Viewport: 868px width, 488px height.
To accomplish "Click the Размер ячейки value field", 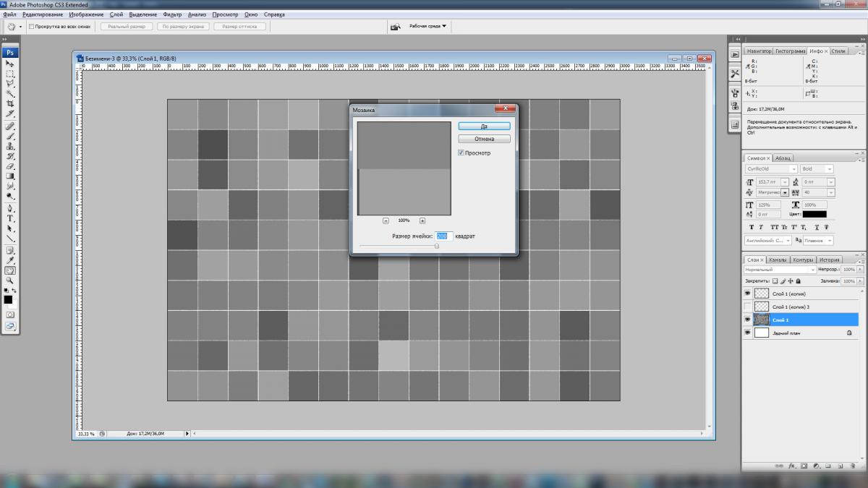I will pyautogui.click(x=443, y=236).
